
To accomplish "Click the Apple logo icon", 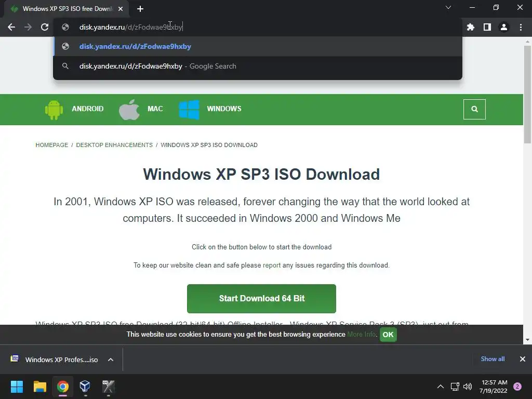I will (x=129, y=109).
